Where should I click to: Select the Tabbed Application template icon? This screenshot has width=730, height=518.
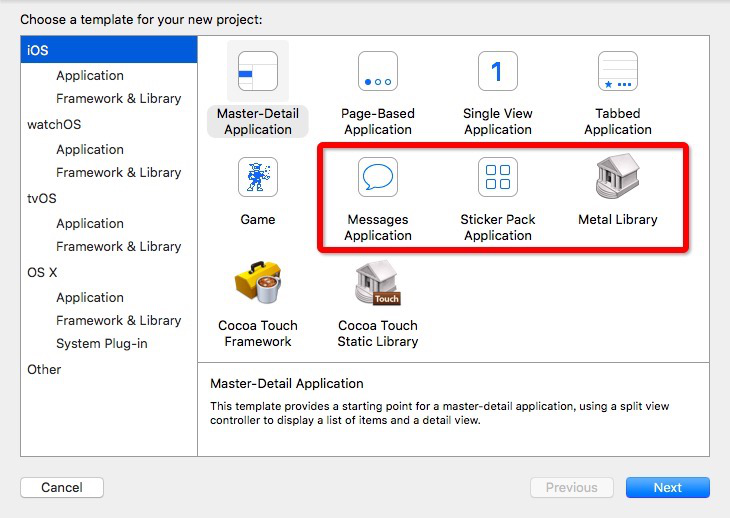(617, 73)
